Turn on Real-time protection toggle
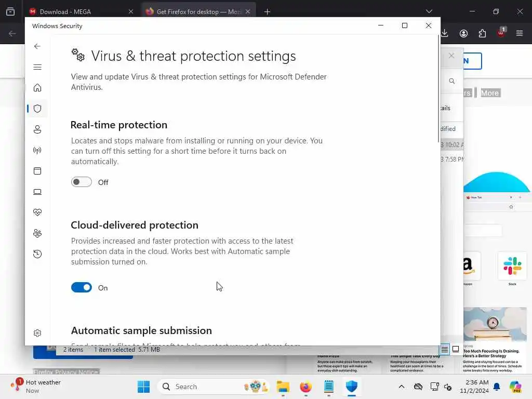The image size is (532, 399). pos(82,182)
